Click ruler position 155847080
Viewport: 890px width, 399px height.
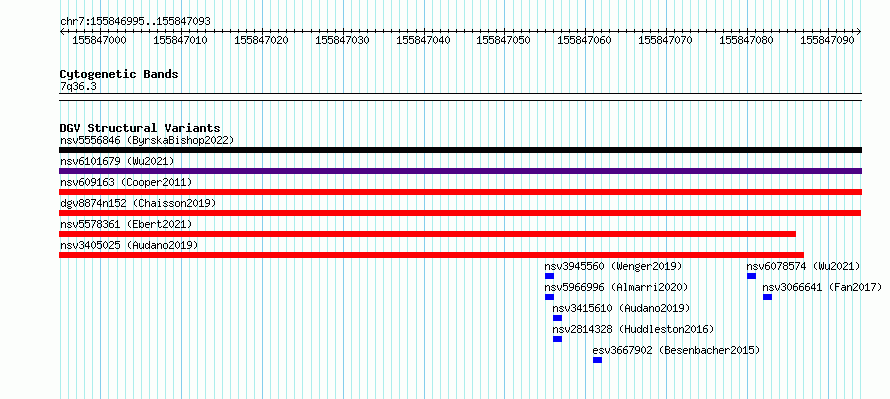[747, 40]
